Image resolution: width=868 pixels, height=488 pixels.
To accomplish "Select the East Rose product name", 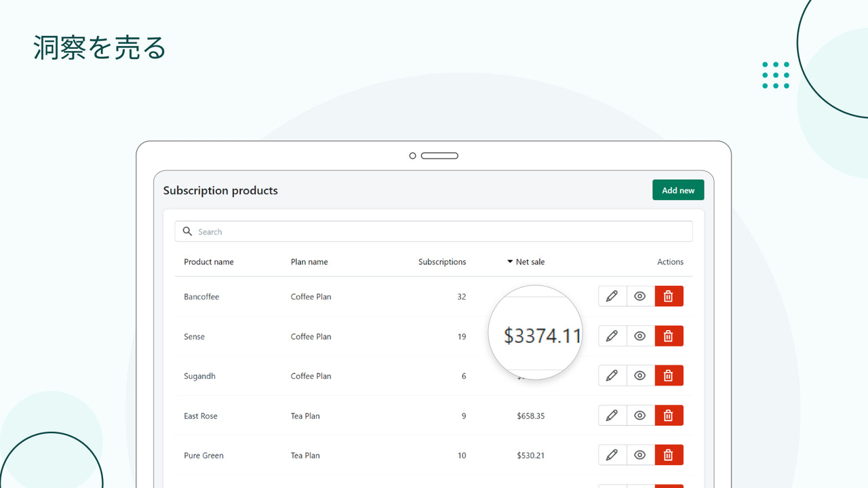I will 201,416.
